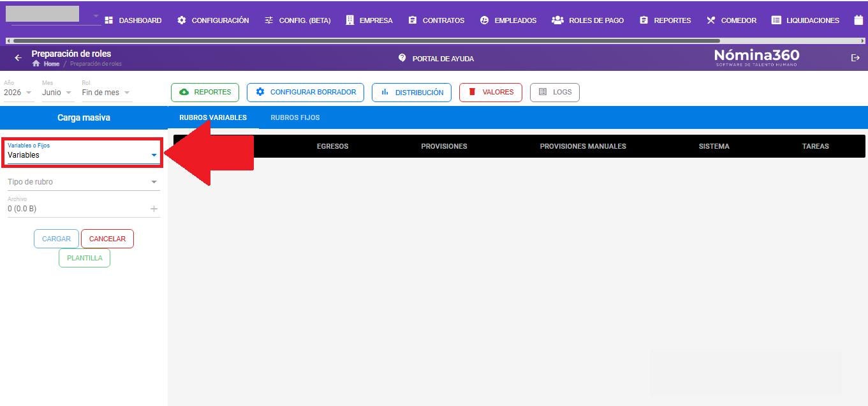Image resolution: width=868 pixels, height=406 pixels.
Task: Click the bar chart icon in Distribución
Action: pos(385,92)
